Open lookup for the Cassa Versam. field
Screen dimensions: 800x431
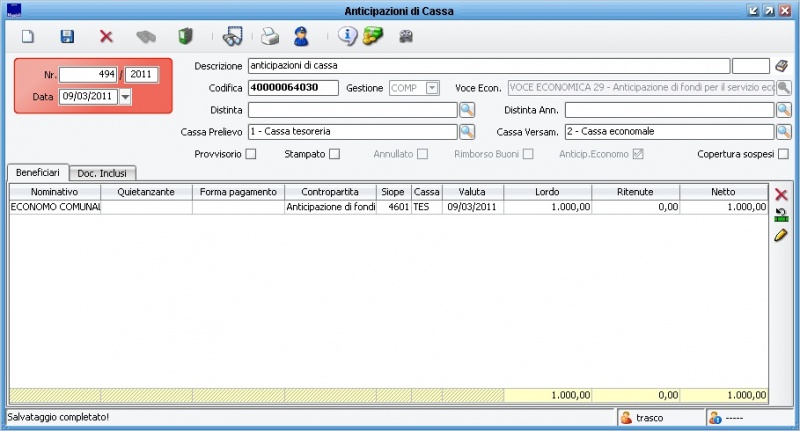pyautogui.click(x=784, y=131)
